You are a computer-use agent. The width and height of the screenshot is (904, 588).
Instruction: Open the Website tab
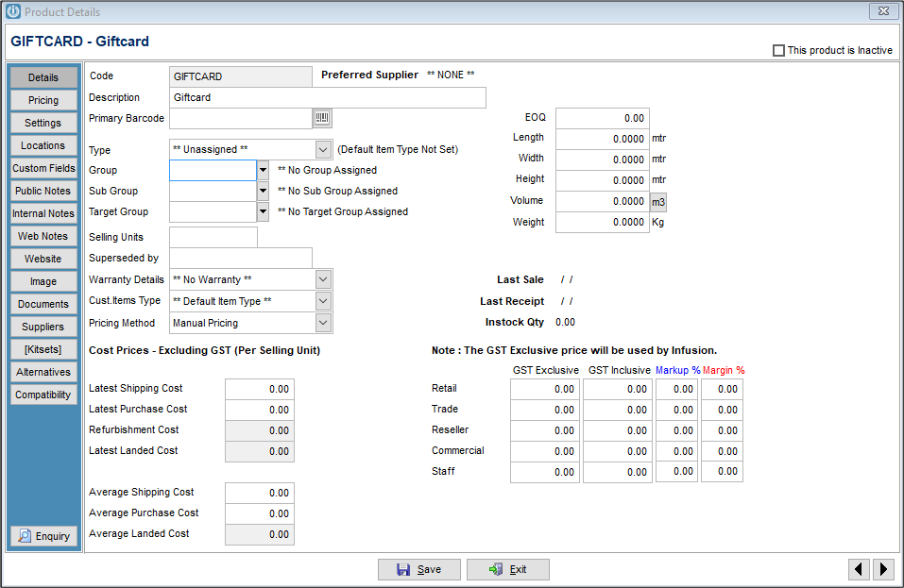pyautogui.click(x=43, y=259)
